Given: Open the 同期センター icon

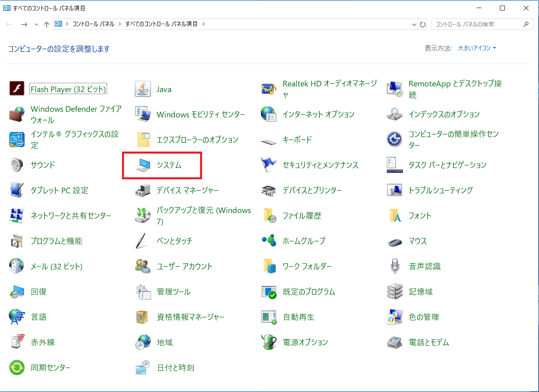Looking at the screenshot, I should 17,367.
